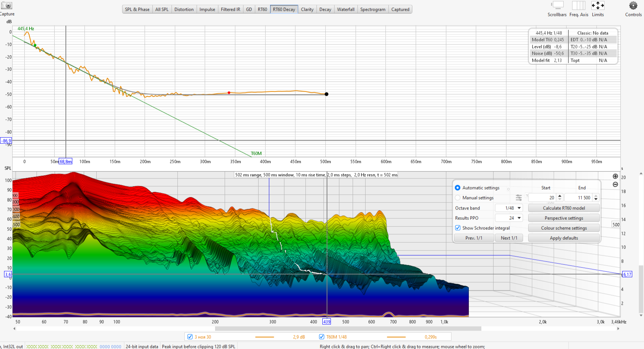Toggle the Scrollbars icon
Viewport: 644px width, 349px height.
coord(557,6)
